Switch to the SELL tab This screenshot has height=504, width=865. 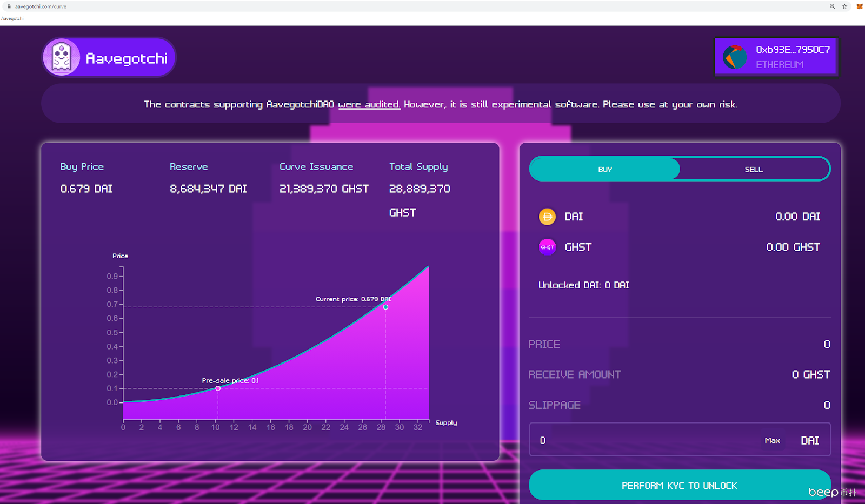(754, 169)
